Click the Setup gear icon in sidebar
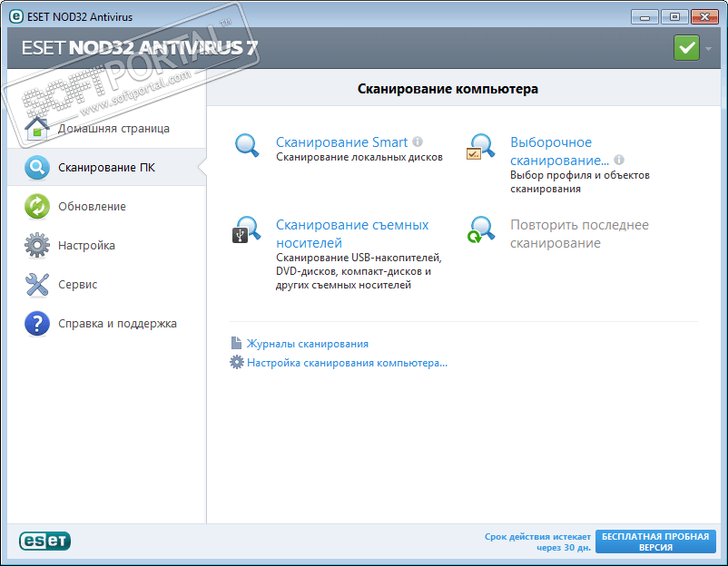Viewport: 728px width, 566px height. click(37, 246)
